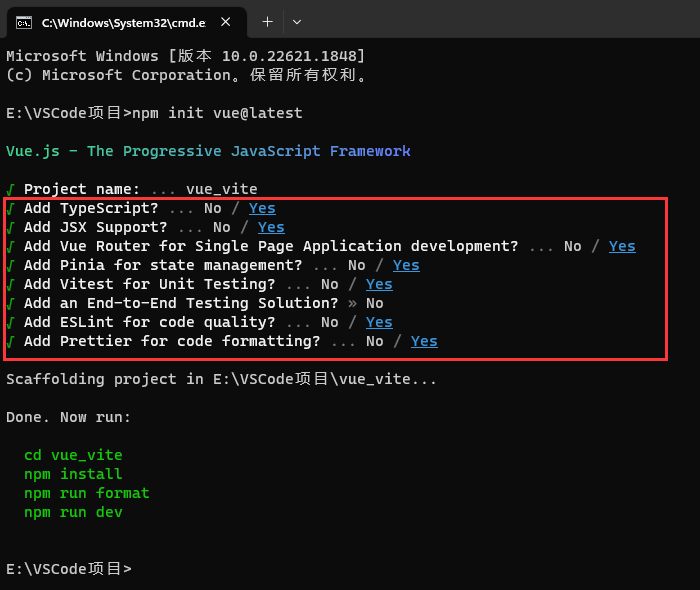Select Yes for Vitest Unit Testing

[379, 284]
